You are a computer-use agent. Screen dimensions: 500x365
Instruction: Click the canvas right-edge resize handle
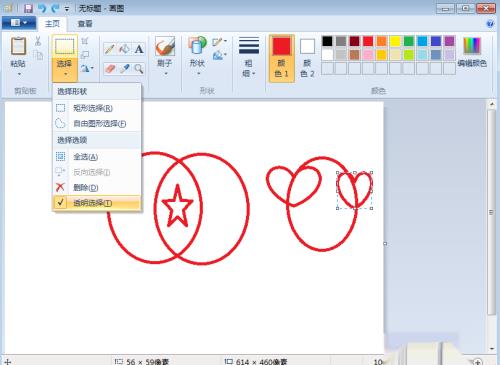coord(385,244)
